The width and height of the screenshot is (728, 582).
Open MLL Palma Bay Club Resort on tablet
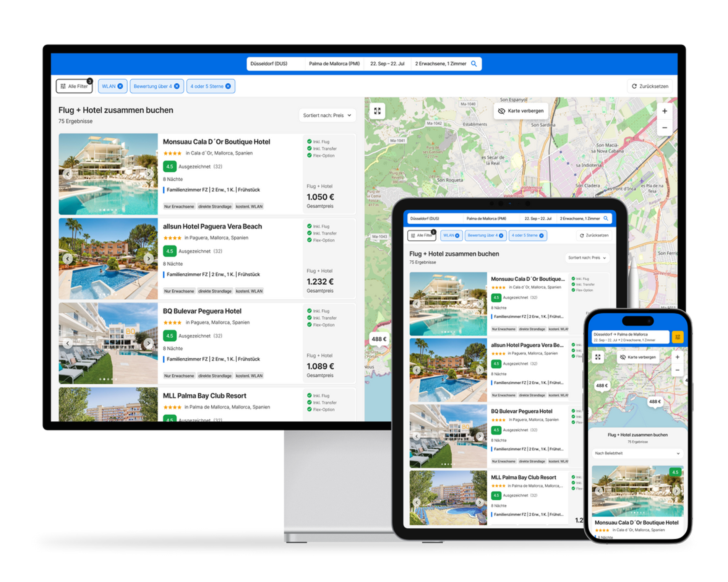523,477
